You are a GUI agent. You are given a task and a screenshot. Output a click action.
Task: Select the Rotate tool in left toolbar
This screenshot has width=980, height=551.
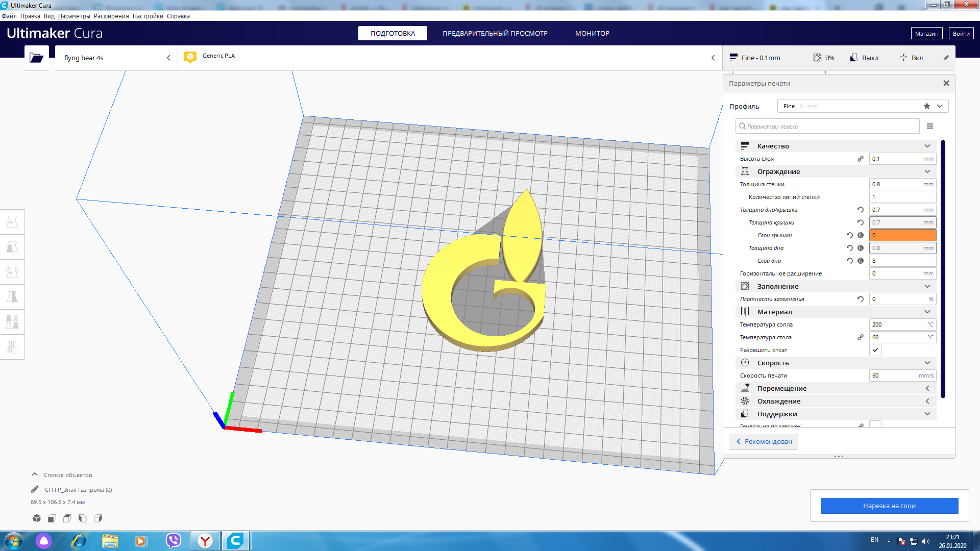tap(12, 272)
